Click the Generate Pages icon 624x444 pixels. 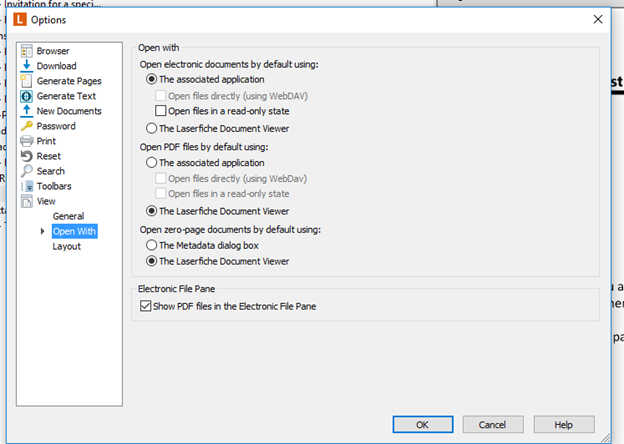(x=26, y=81)
